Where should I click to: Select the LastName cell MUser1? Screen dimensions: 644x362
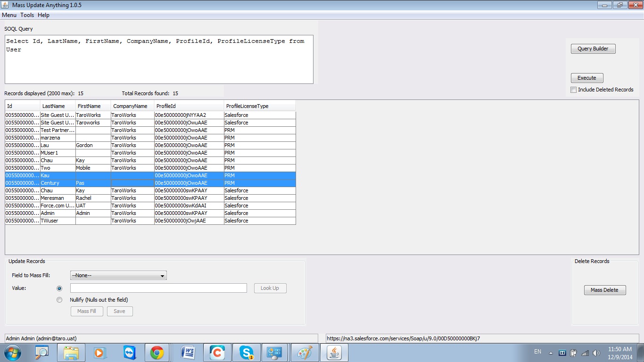58,153
